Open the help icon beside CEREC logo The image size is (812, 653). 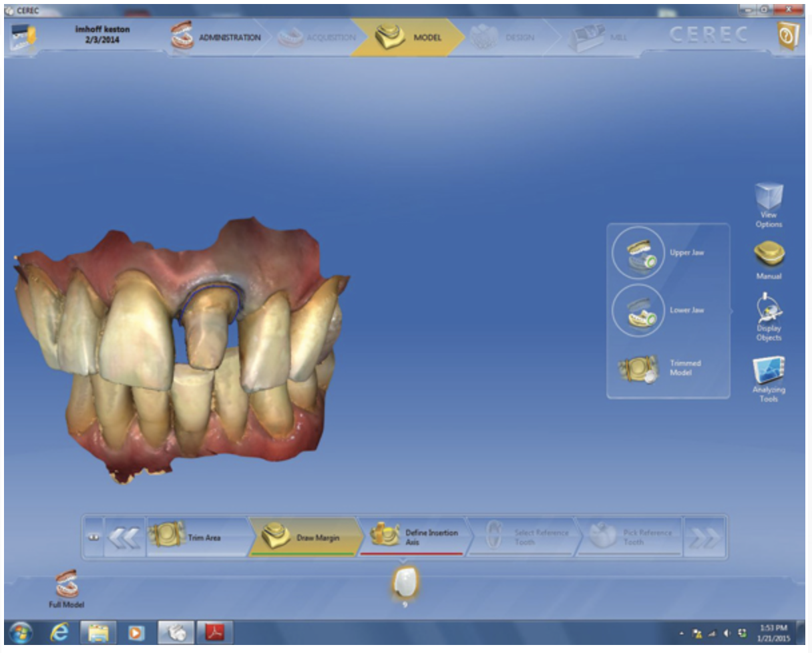click(788, 38)
